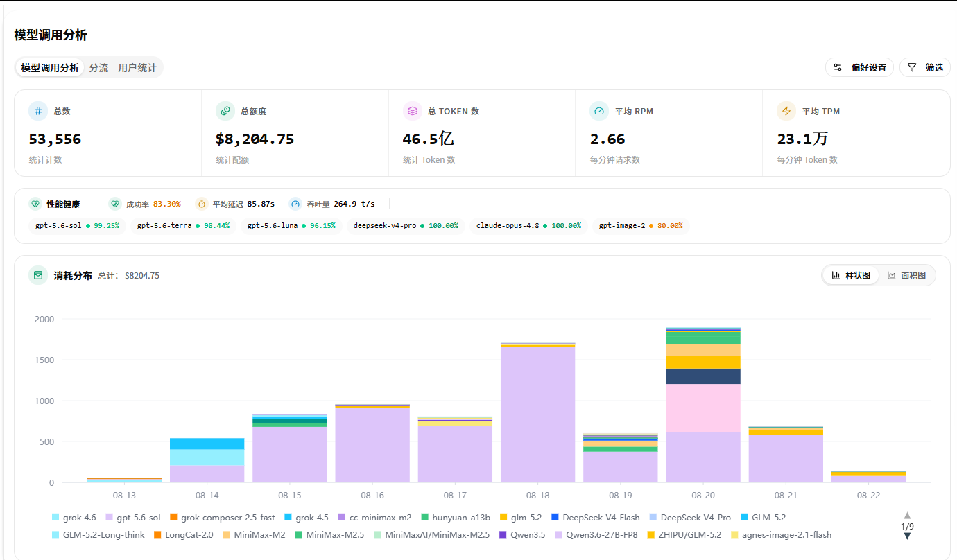Click the gauge icon next to 平均 RPM
957x560 pixels.
click(x=599, y=111)
